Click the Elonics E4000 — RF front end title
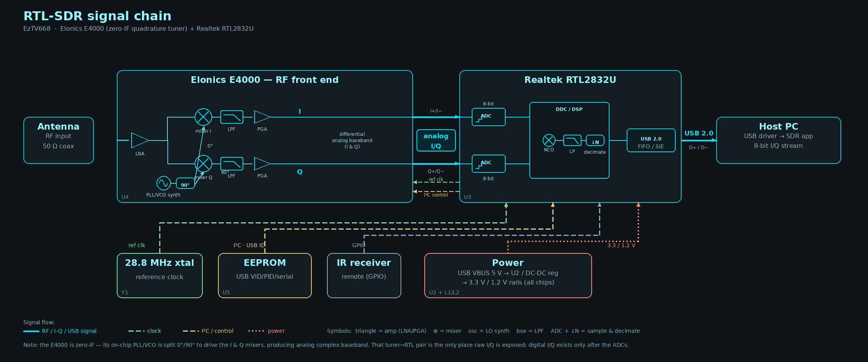This screenshot has width=868, height=362. [x=265, y=80]
